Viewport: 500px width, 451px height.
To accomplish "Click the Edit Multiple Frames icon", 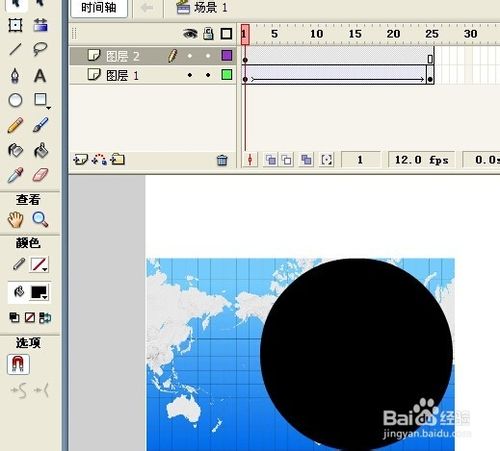I will (x=306, y=160).
